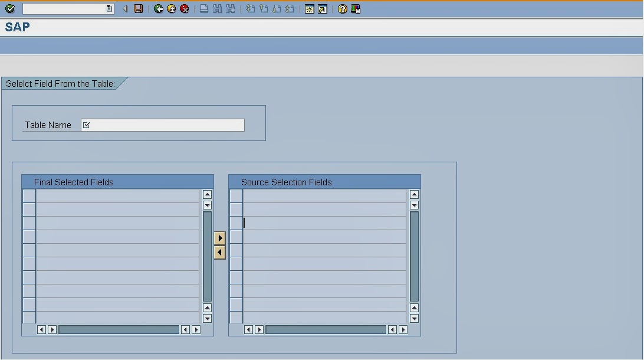Confirm input with the green Enter checkmark
Screen dimensions: 644x360
pyautogui.click(x=9, y=9)
